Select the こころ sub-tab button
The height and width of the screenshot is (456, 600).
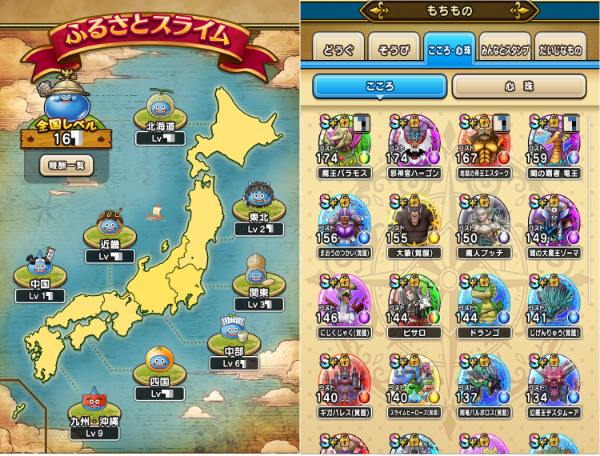pyautogui.click(x=380, y=86)
